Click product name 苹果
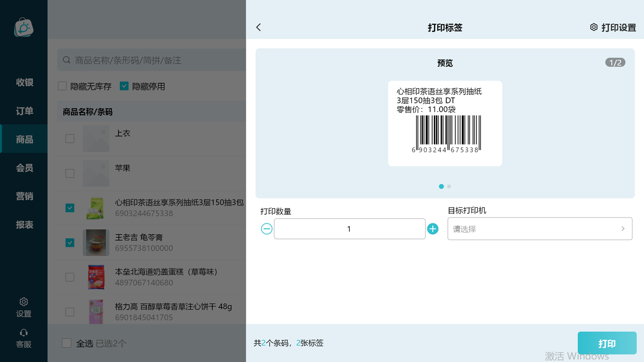Image resolution: width=644 pixels, height=362 pixels. click(x=123, y=168)
